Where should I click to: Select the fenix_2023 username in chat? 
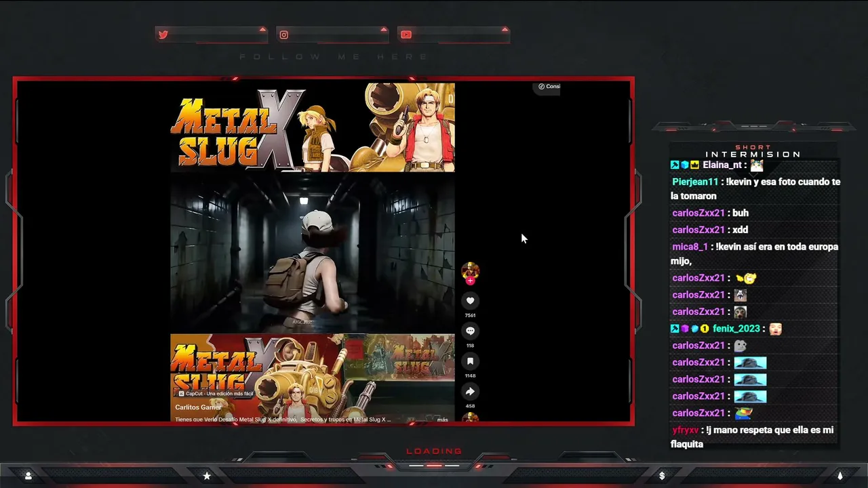(736, 329)
